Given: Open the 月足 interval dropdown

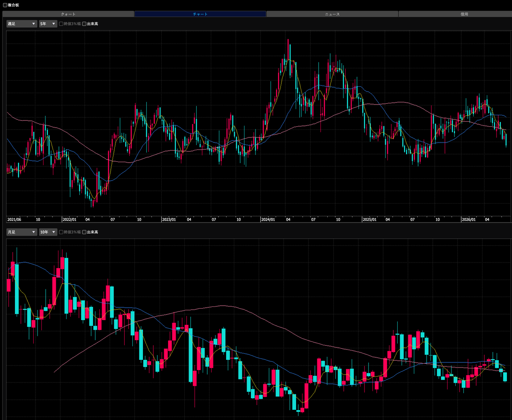Looking at the screenshot, I should click(x=22, y=232).
